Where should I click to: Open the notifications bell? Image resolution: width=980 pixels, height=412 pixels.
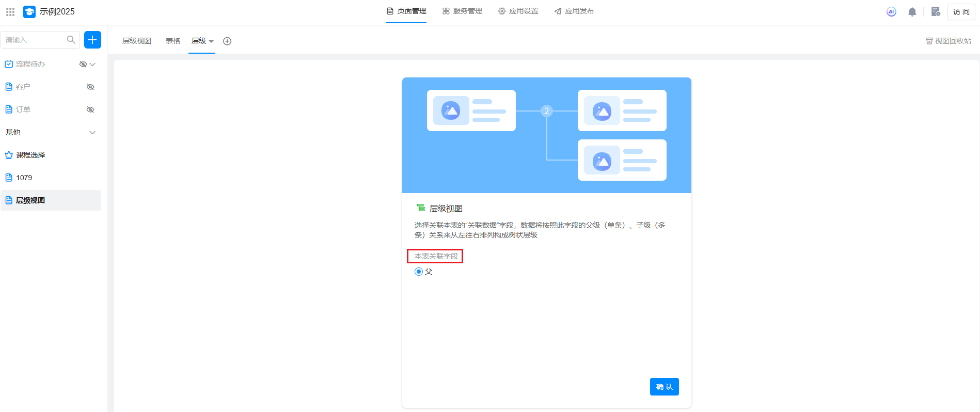point(912,12)
